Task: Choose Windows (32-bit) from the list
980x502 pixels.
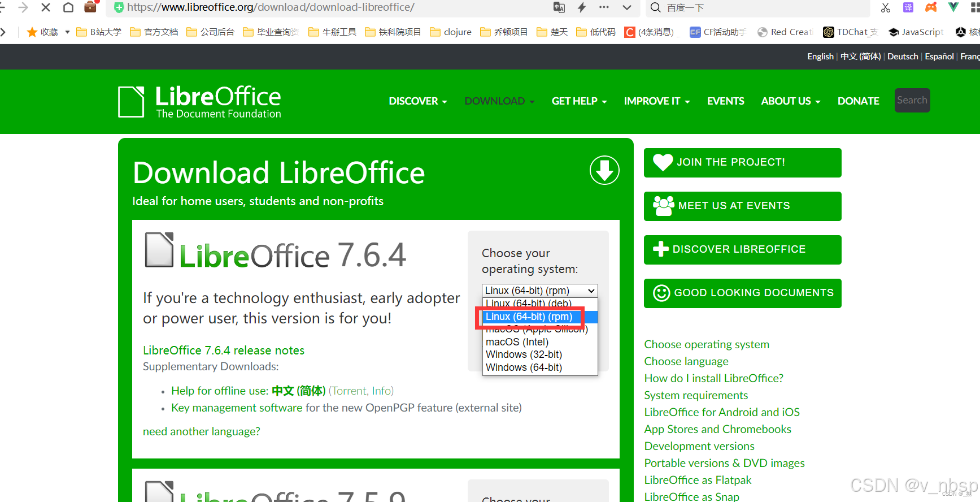Action: click(539, 354)
